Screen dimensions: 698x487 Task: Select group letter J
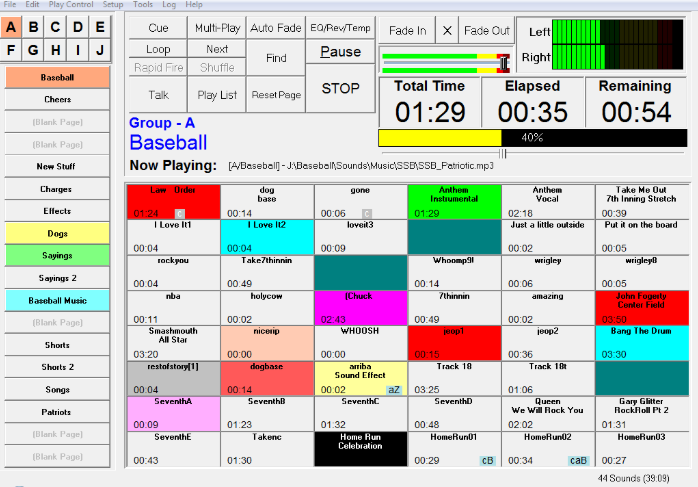pyautogui.click(x=100, y=50)
